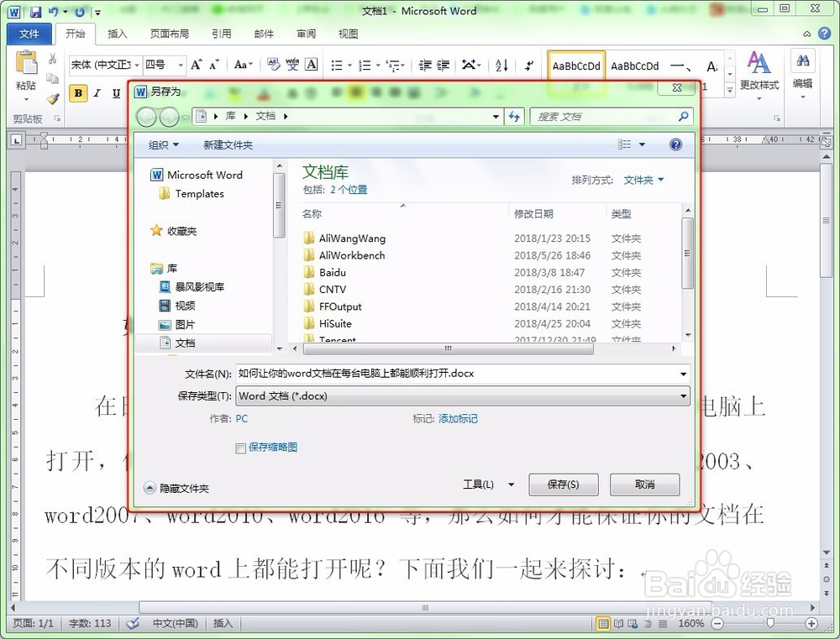The height and width of the screenshot is (639, 840).
Task: Click the Format Painter brush icon
Action: coord(52,98)
